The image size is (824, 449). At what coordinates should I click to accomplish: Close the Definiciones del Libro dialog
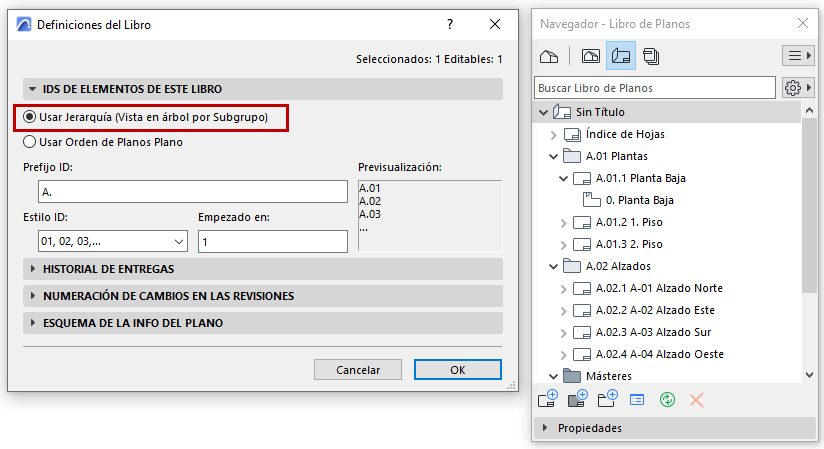(x=495, y=24)
